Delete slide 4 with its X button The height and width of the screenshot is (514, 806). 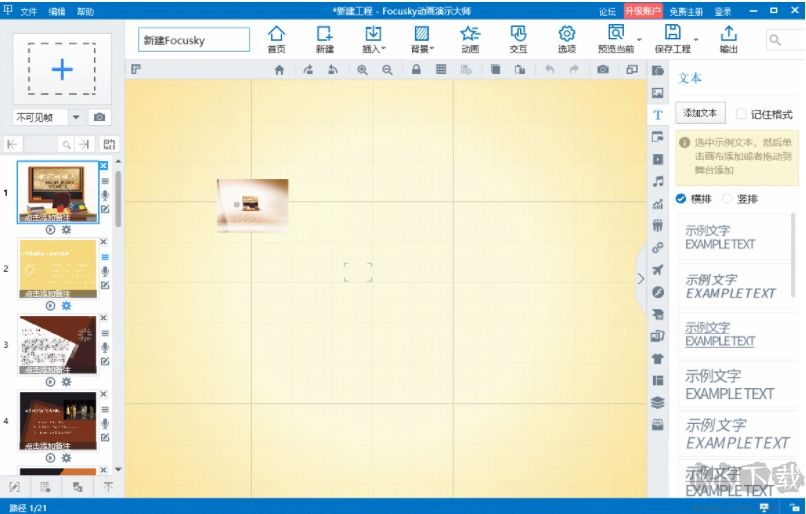[x=103, y=394]
